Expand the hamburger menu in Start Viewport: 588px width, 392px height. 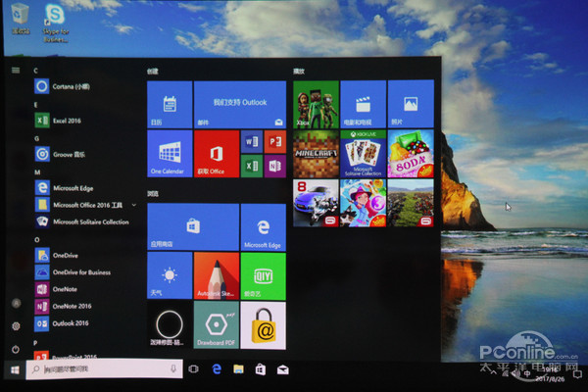pos(15,71)
